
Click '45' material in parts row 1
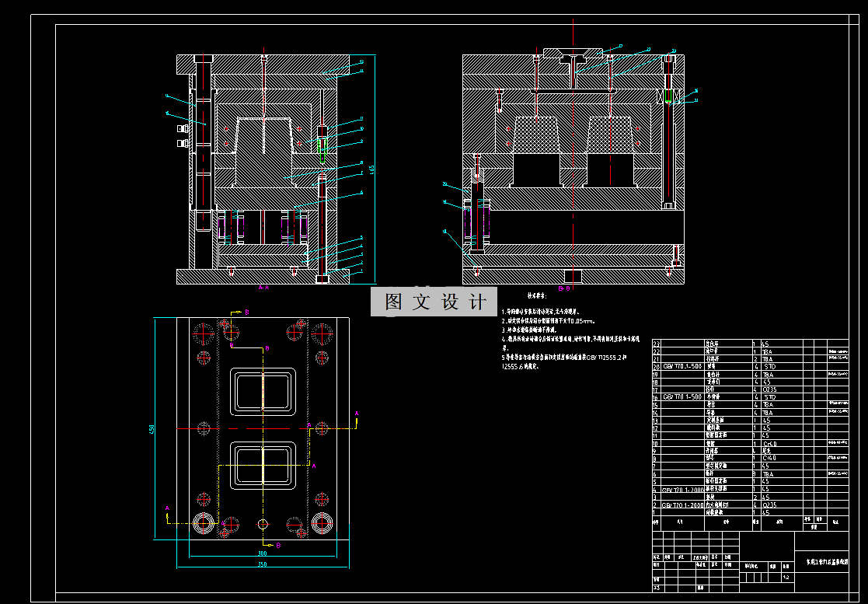(765, 512)
